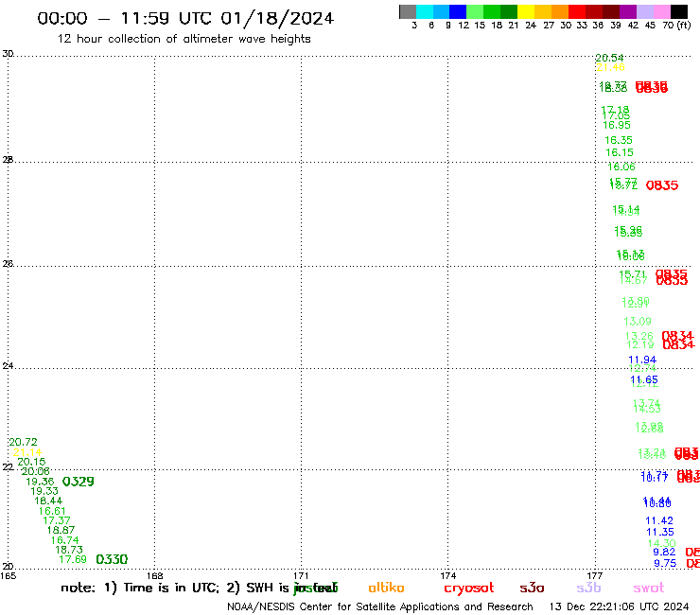Click the longitude axis label 174
The image size is (700, 615).
447,576
